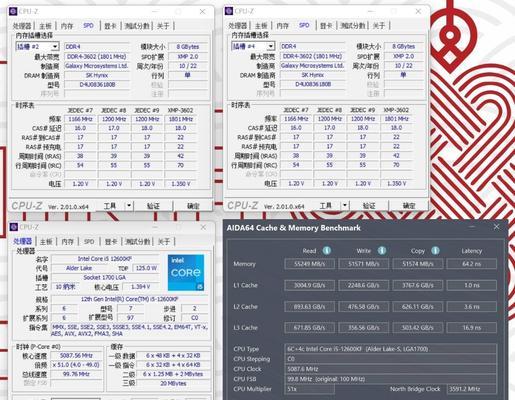Click North Bridge Clock value 3591.2 MHz
This screenshot has height=400, width=515.
[472, 389]
